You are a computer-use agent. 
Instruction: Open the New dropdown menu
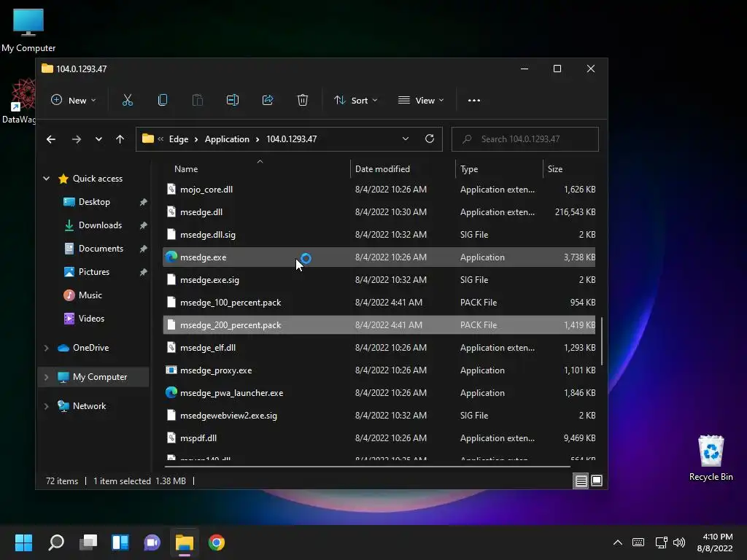pyautogui.click(x=74, y=101)
